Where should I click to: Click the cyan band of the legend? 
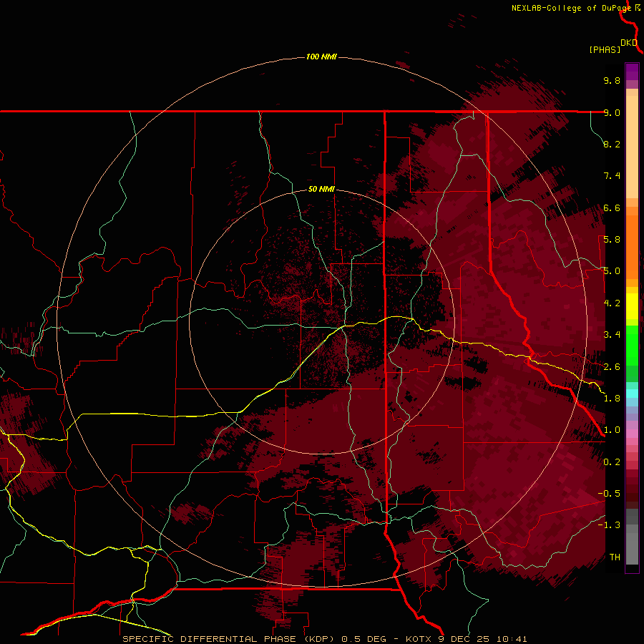click(632, 394)
